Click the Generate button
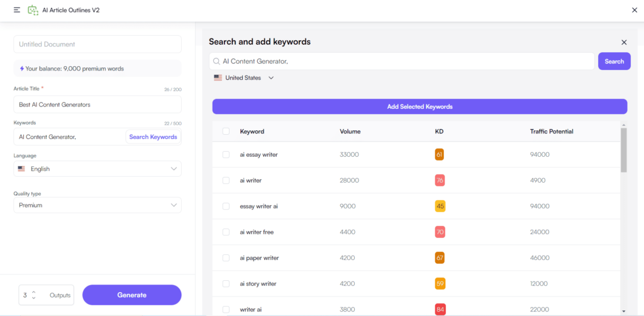Viewport: 644px width, 316px height. point(132,295)
